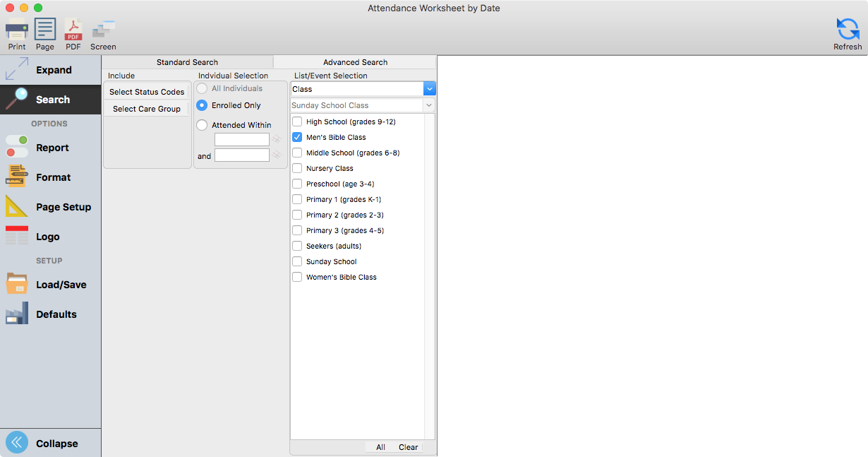Open the Class list type dropdown
The height and width of the screenshot is (457, 868).
pyautogui.click(x=429, y=89)
